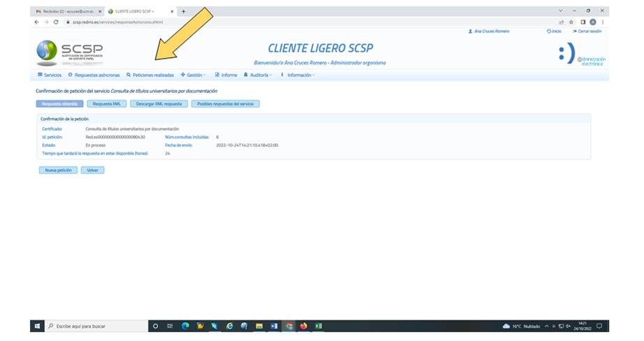
Task: Expand the Auditoría dropdown menu
Action: (258, 75)
